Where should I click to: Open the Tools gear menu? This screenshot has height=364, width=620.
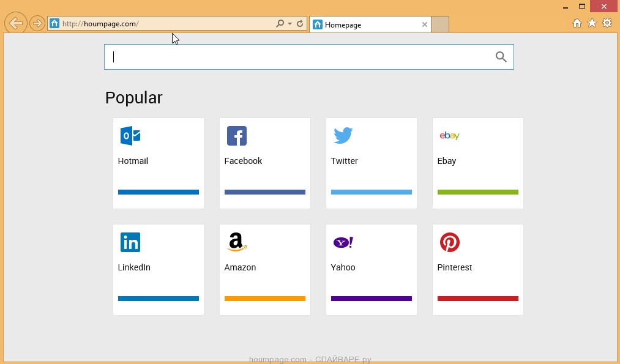607,23
